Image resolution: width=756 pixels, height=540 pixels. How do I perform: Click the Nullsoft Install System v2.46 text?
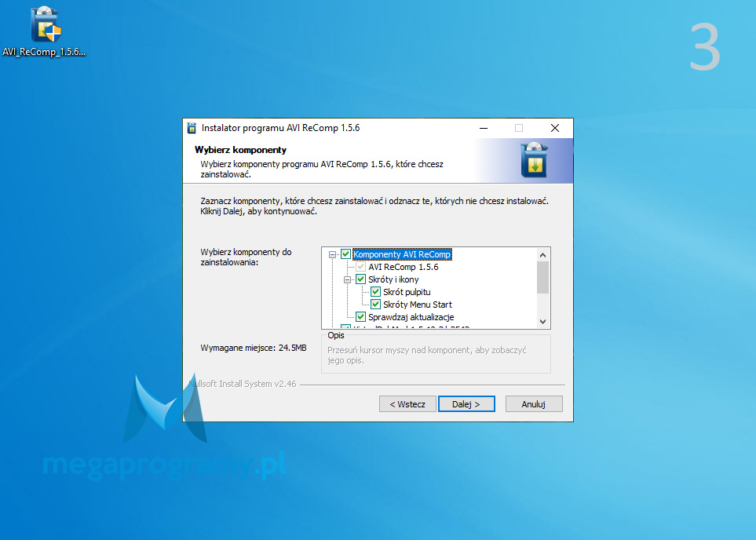pyautogui.click(x=243, y=384)
